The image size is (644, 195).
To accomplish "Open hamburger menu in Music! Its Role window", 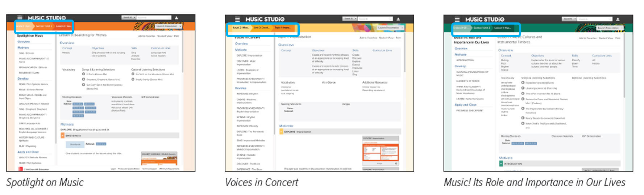I will point(457,19).
